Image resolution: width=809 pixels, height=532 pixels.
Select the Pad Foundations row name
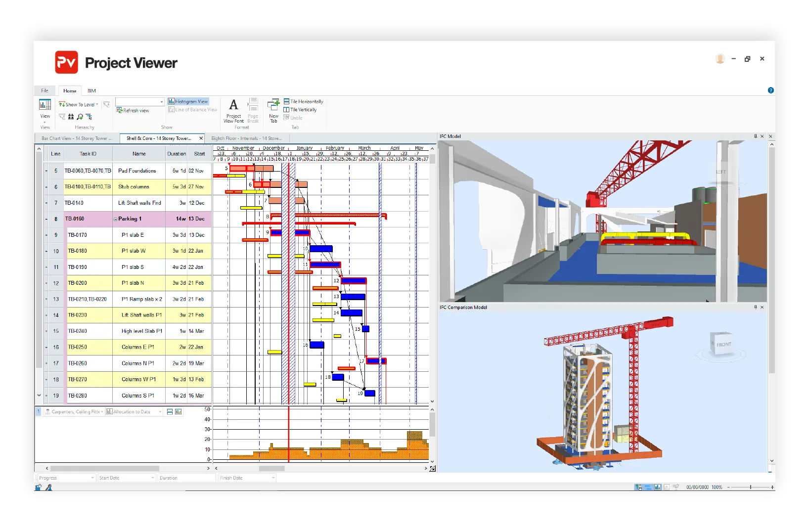[x=137, y=171]
